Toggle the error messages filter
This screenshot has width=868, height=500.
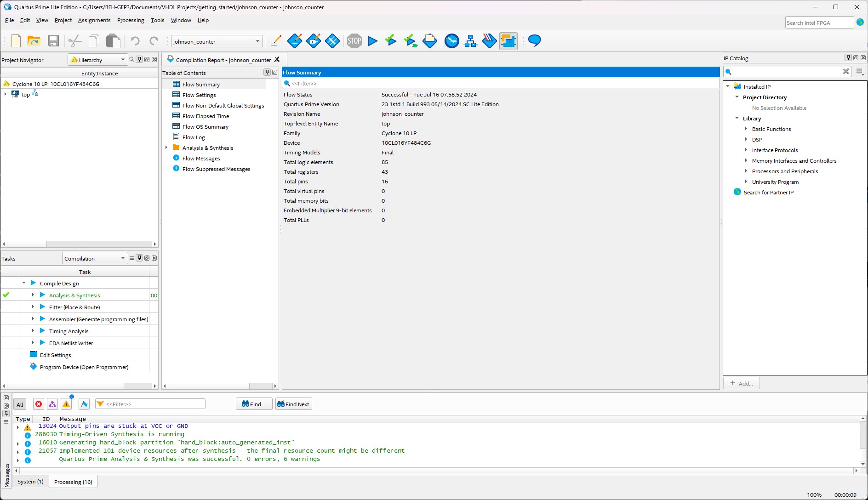tap(39, 404)
